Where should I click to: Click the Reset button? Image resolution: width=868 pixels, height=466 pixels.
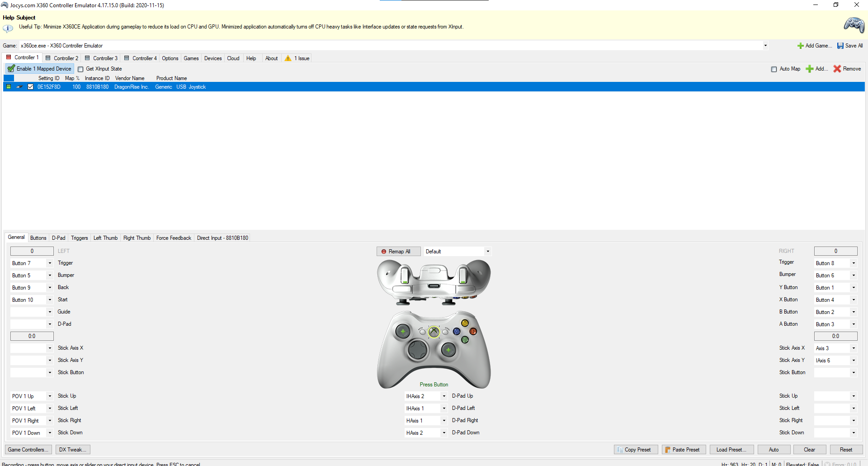pyautogui.click(x=846, y=450)
